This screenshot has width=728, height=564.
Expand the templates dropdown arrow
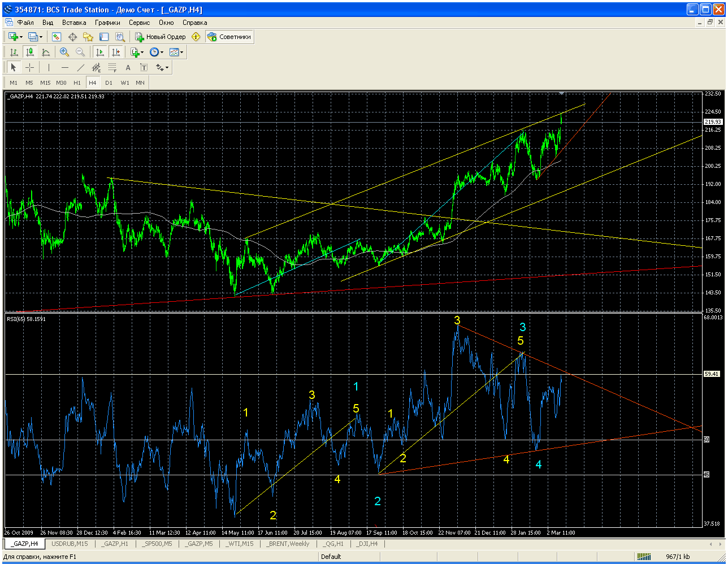coord(183,52)
